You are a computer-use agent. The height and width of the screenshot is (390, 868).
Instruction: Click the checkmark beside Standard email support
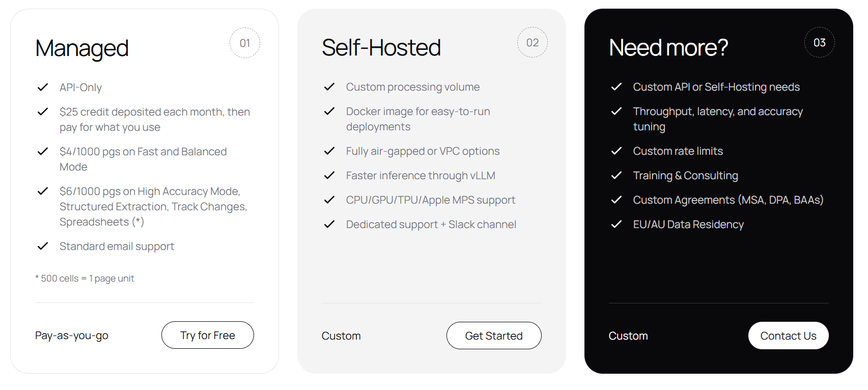click(43, 246)
